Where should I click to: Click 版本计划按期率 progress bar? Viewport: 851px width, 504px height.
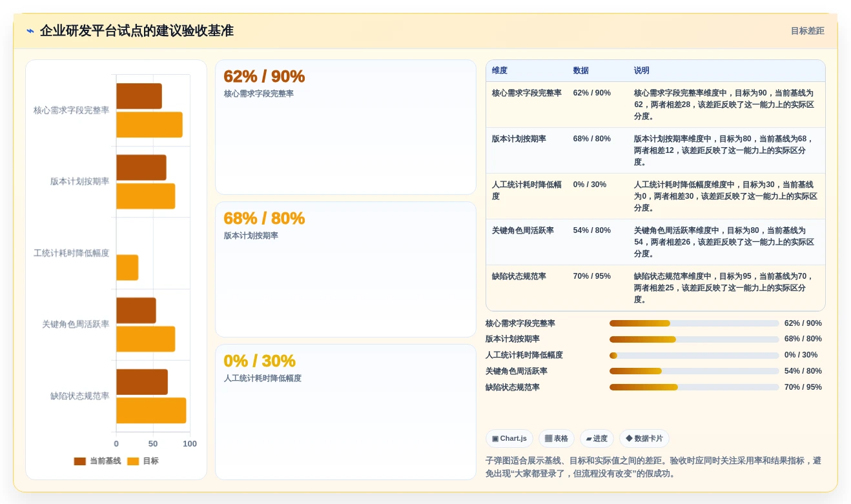(694, 339)
